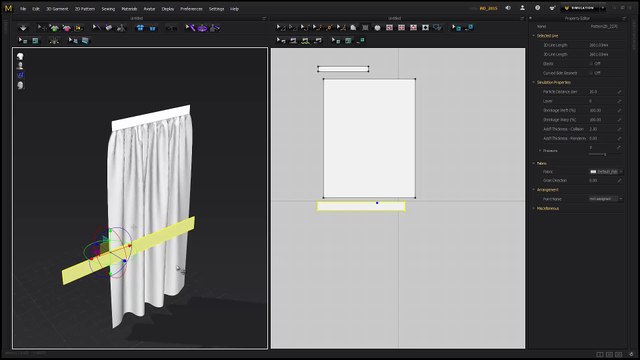
Task: Open the Avatar menu
Action: pyautogui.click(x=149, y=9)
